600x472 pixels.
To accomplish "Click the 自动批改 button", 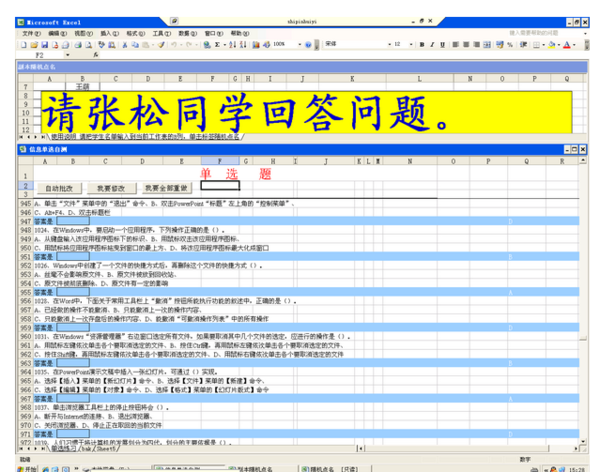I will [x=59, y=188].
